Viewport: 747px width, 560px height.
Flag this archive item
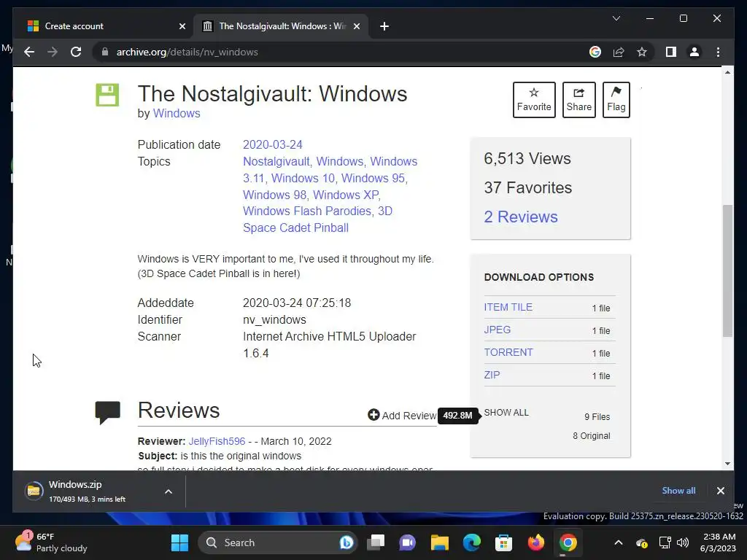pyautogui.click(x=616, y=99)
